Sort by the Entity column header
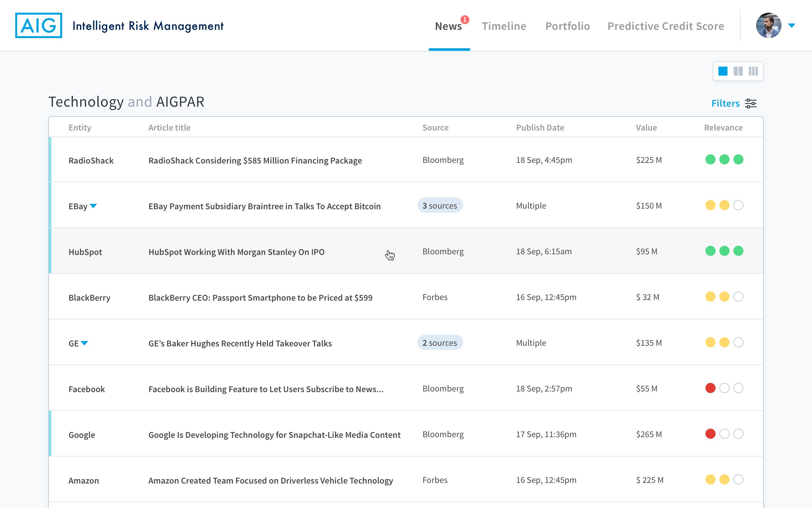This screenshot has height=508, width=812. [x=80, y=128]
